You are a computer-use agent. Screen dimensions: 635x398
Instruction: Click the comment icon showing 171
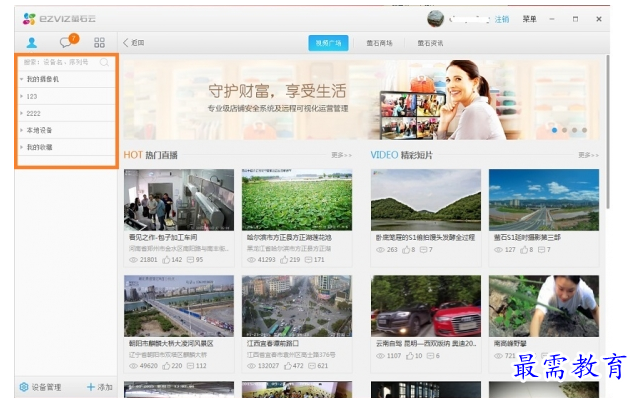click(x=308, y=260)
